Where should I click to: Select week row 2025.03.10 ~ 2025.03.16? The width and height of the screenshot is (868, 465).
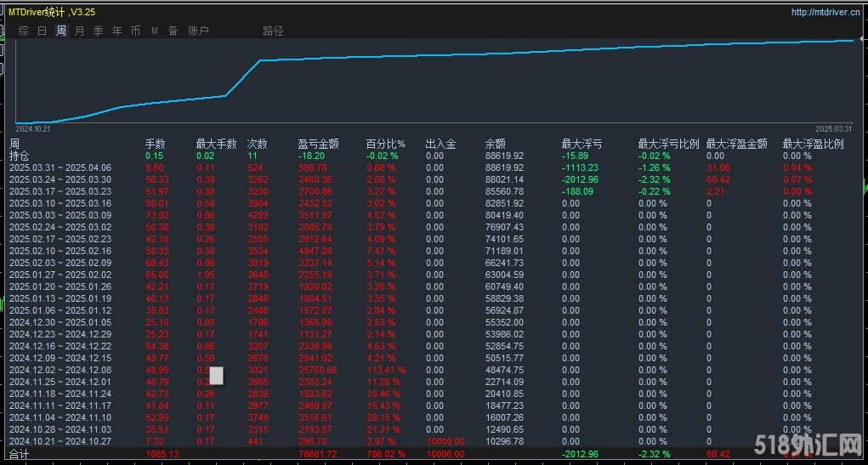click(x=60, y=203)
